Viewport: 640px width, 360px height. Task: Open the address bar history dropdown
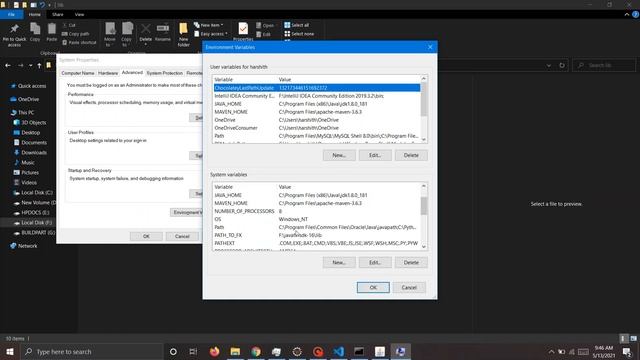point(549,65)
